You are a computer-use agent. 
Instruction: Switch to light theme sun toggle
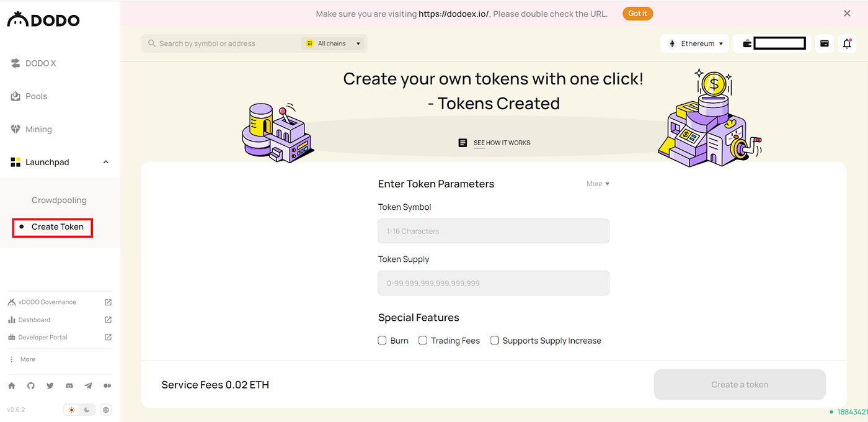[x=72, y=410]
